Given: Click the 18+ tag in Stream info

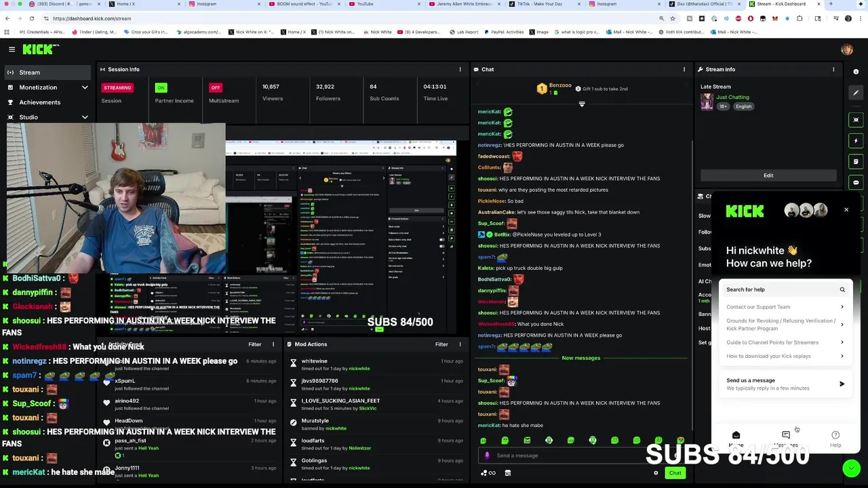Looking at the screenshot, I should [x=723, y=106].
